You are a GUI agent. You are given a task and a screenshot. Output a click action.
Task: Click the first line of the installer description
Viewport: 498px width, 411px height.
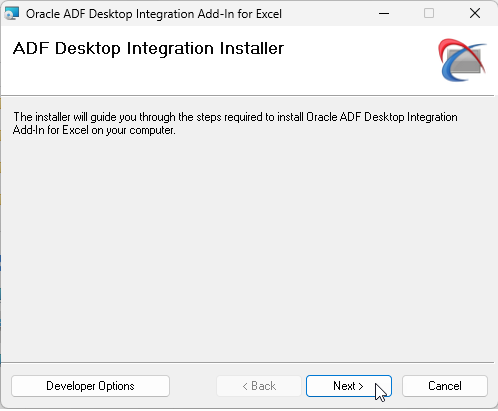(x=235, y=117)
